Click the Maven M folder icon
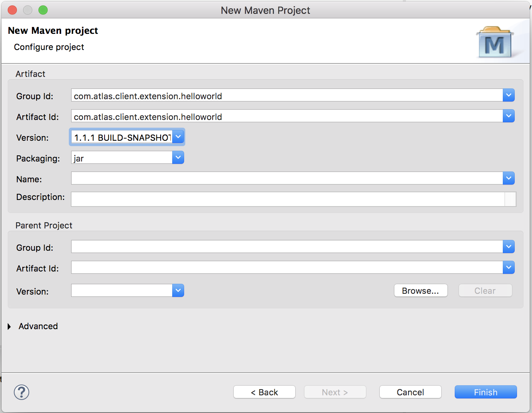Viewport: 532px width, 413px height. (x=495, y=43)
